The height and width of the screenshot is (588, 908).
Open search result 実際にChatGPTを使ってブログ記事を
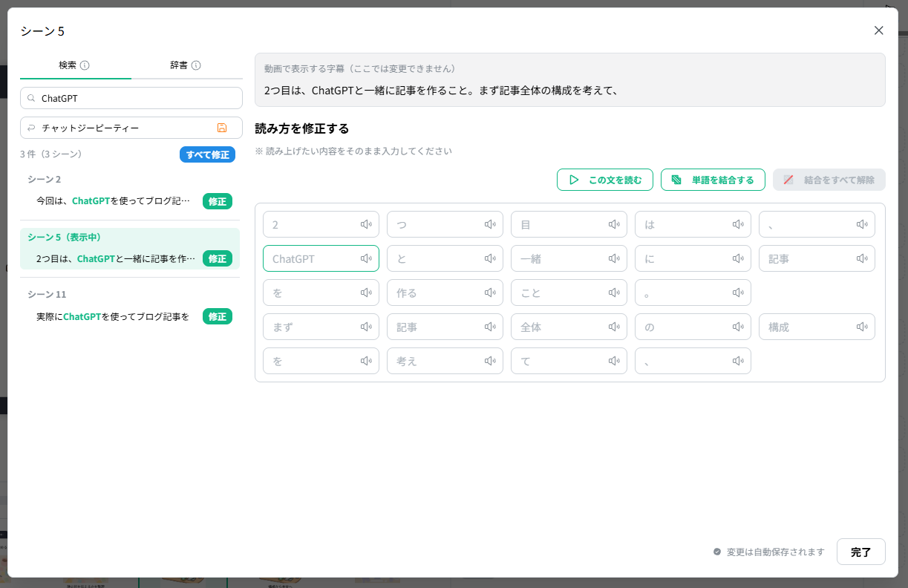point(113,316)
